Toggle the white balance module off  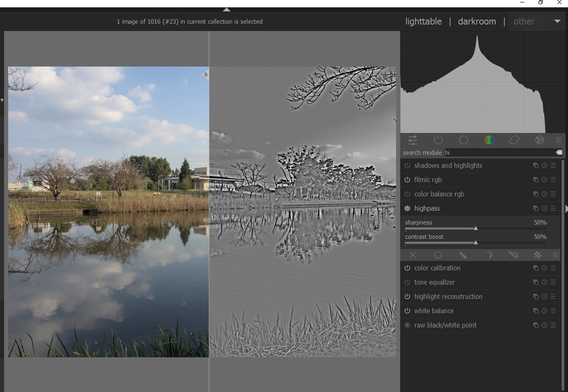[x=407, y=311]
